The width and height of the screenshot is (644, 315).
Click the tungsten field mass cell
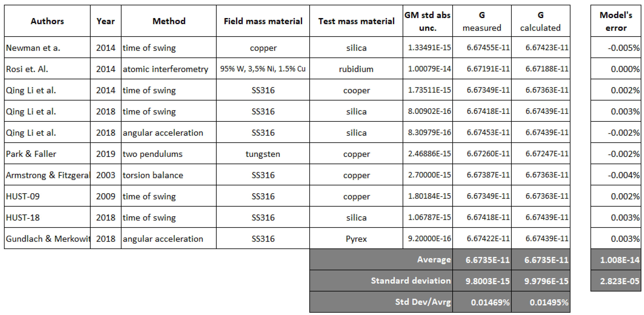click(263, 154)
